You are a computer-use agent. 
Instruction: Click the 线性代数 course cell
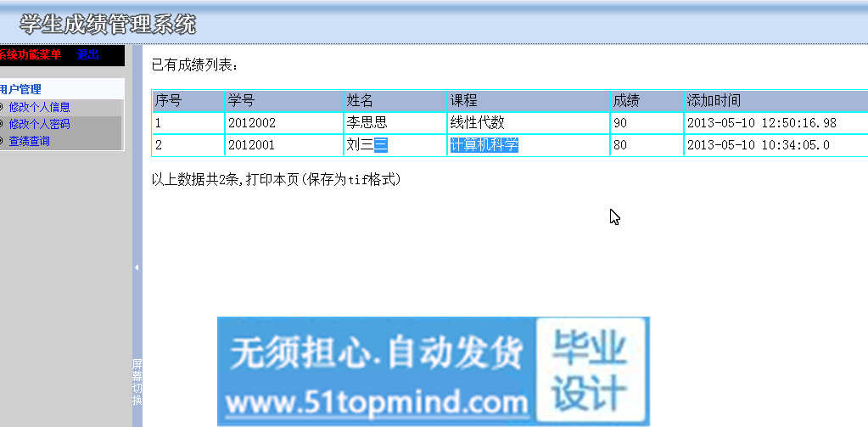(477, 123)
